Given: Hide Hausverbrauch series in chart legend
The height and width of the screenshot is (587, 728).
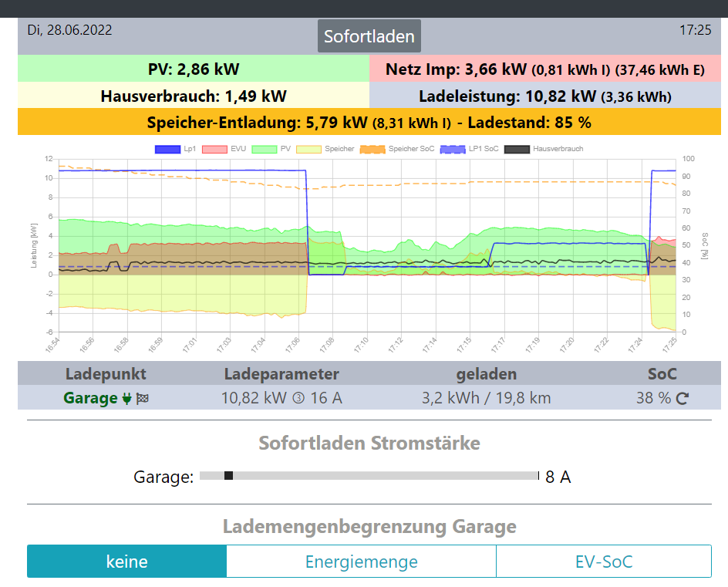Looking at the screenshot, I should point(517,148).
